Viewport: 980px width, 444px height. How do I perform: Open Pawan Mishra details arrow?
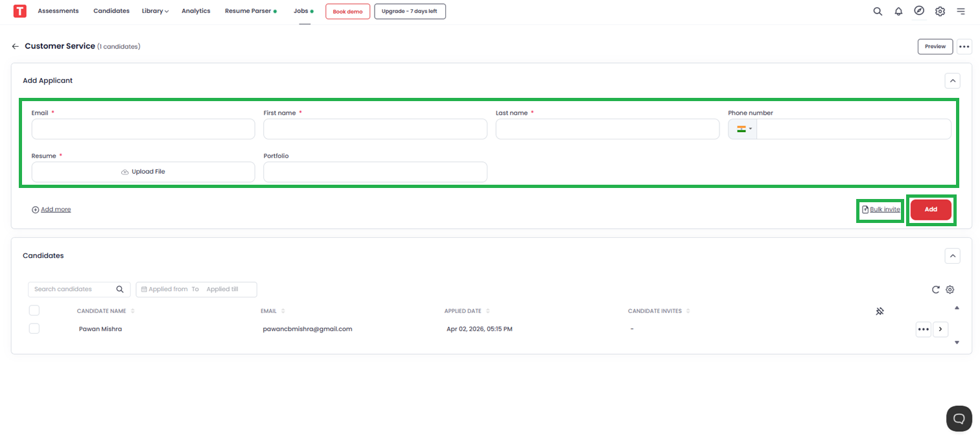pos(940,329)
